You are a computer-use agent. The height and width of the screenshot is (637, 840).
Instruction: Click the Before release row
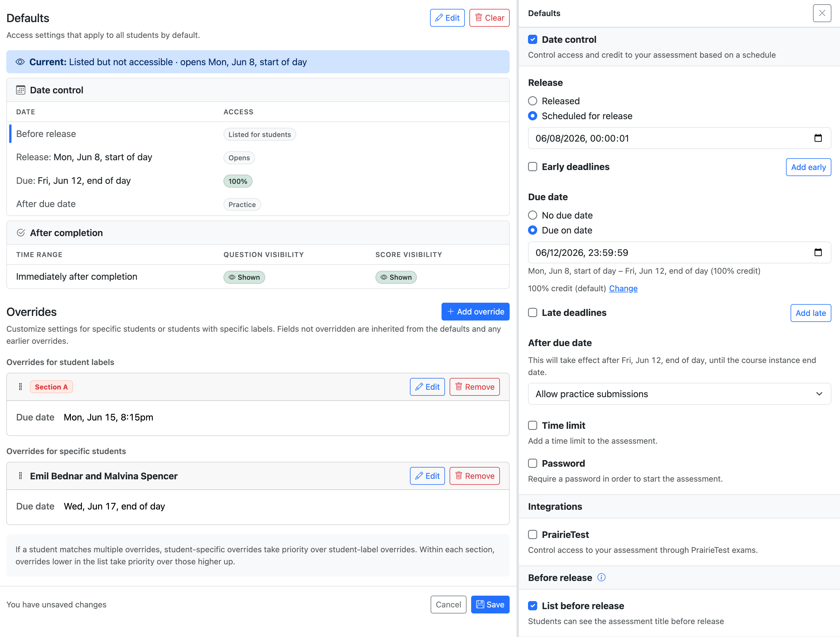point(258,134)
